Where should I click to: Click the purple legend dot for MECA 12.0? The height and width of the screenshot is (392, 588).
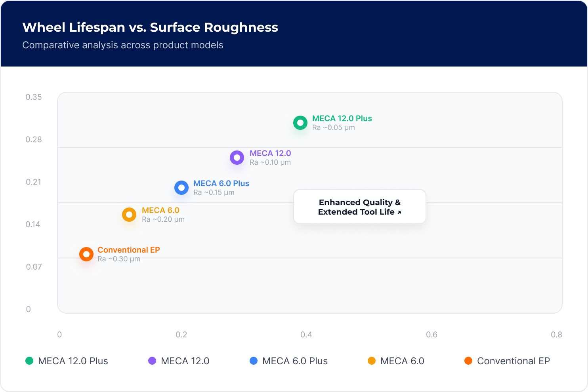click(x=152, y=361)
